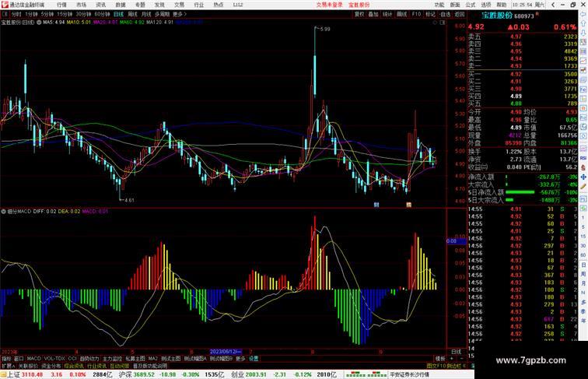Click 设置 in indicator bar

coord(254,359)
